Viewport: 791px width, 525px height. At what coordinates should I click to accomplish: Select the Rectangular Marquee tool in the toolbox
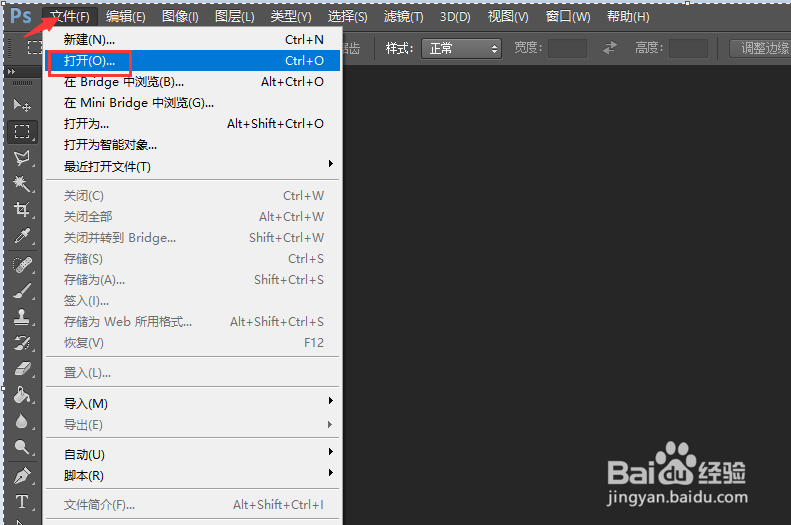pos(22,132)
